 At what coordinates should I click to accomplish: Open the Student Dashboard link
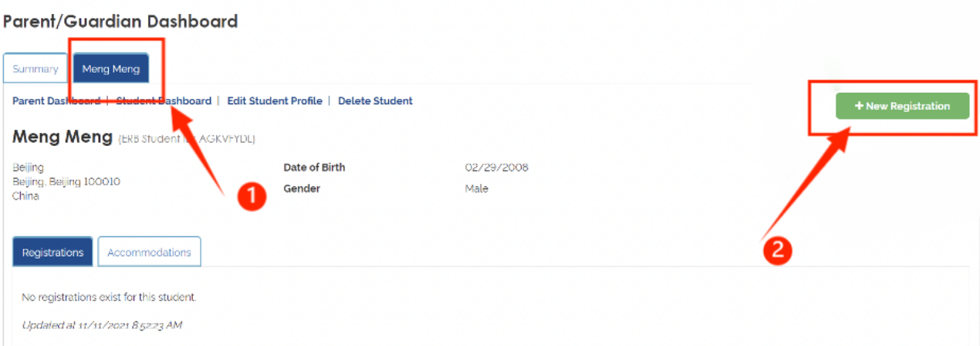(164, 101)
